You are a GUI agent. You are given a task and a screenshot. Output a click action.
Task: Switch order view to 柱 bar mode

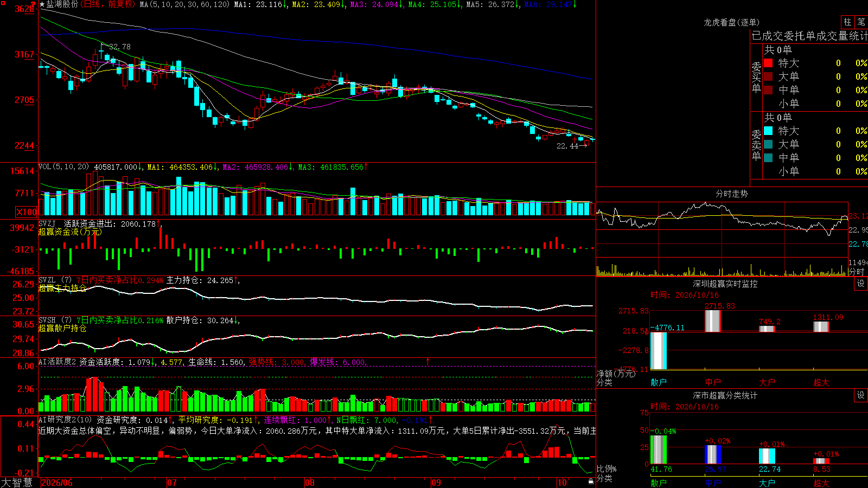coord(847,22)
